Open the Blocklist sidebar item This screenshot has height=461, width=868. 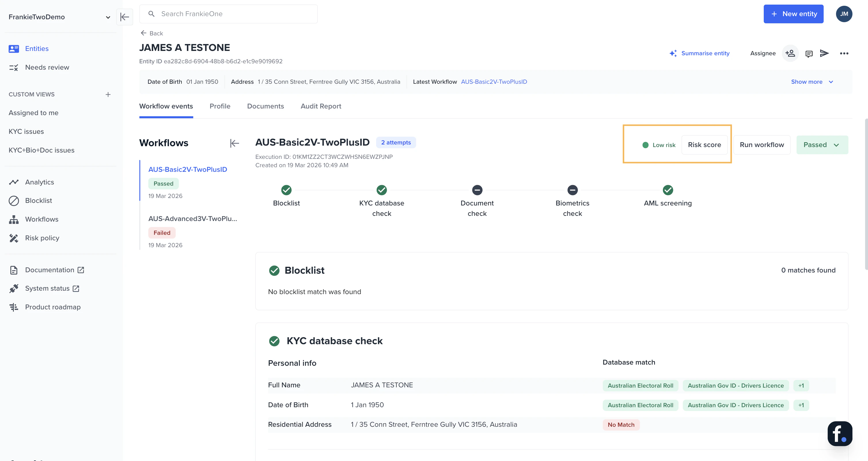(x=38, y=201)
